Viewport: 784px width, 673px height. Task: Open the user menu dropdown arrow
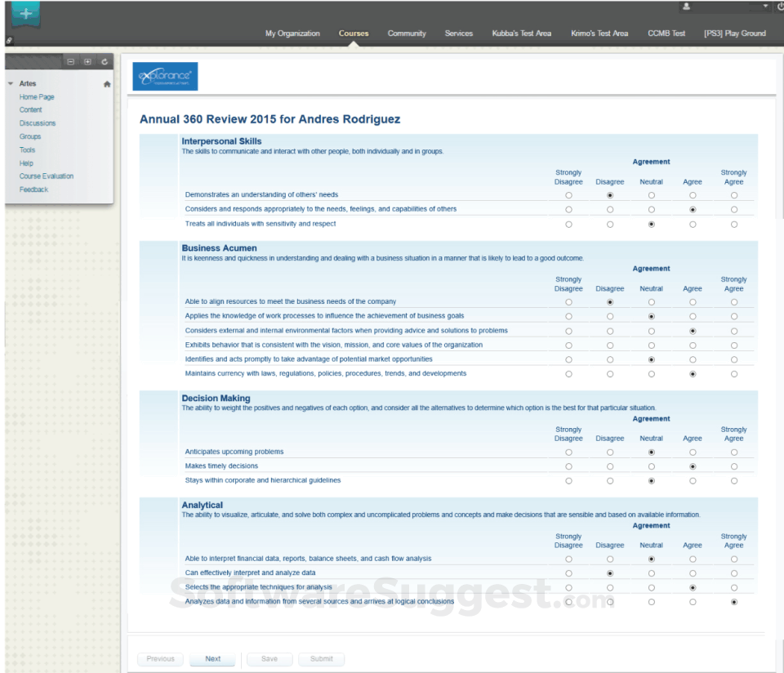click(765, 7)
